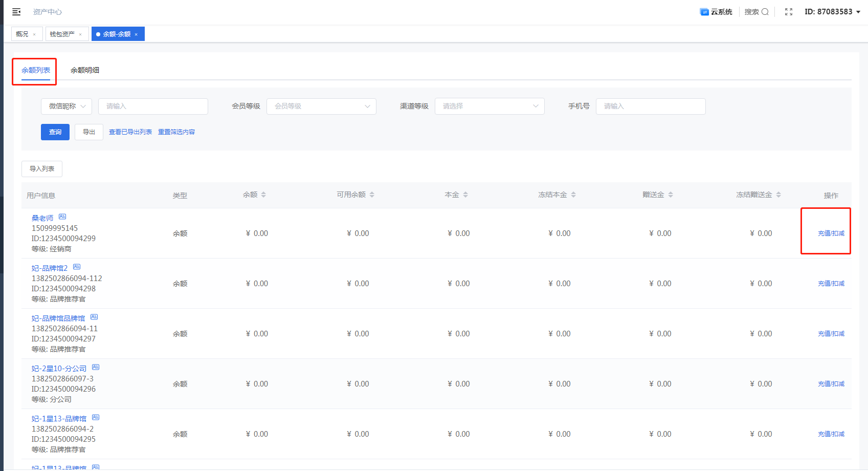Open the 渠道等级 select dropdown
868x471 pixels.
489,106
